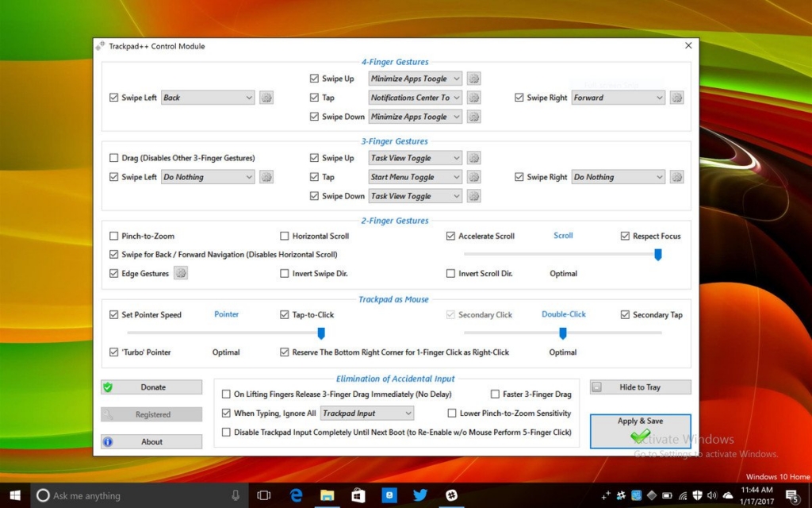The height and width of the screenshot is (508, 812).
Task: Open settings gear for 4-finger Swipe Right
Action: [x=676, y=98]
